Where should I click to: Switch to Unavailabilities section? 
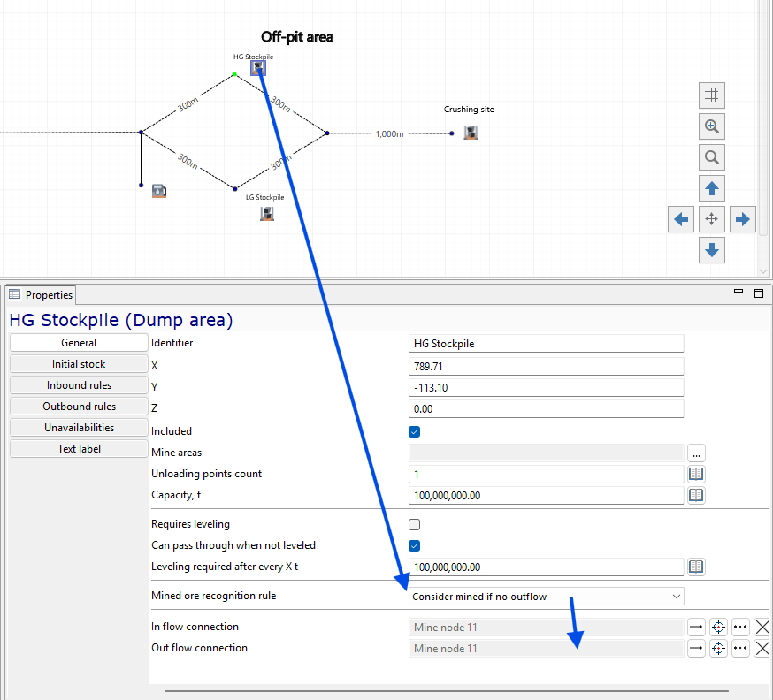click(x=79, y=428)
